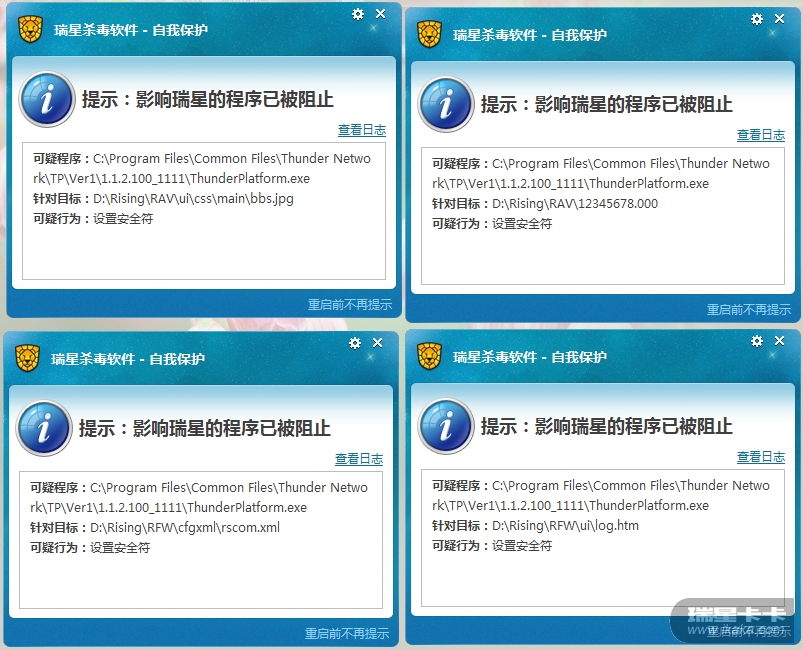Open settings gear in the rscom.xml alert

pyautogui.click(x=355, y=343)
